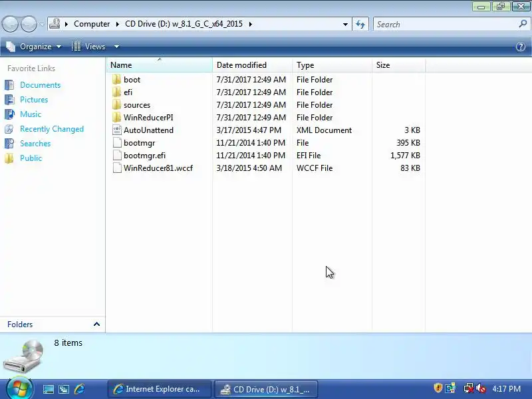Viewport: 532px width, 399px height.
Task: Click the 'EFI File' type cell
Action: click(x=309, y=156)
